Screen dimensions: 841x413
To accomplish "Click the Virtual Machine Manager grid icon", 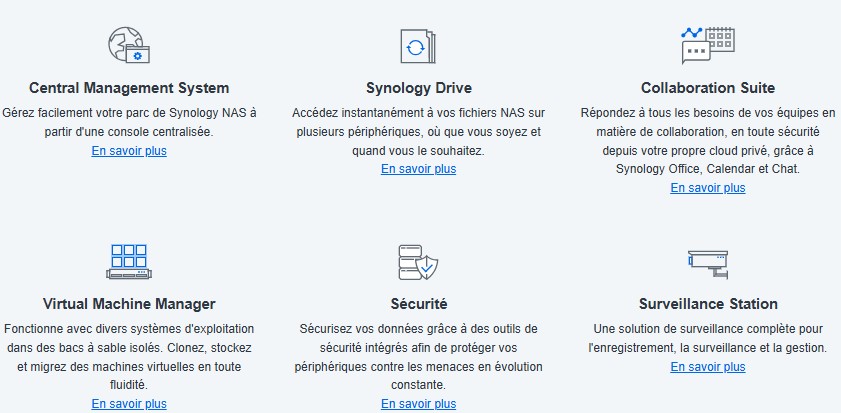I will [x=129, y=262].
